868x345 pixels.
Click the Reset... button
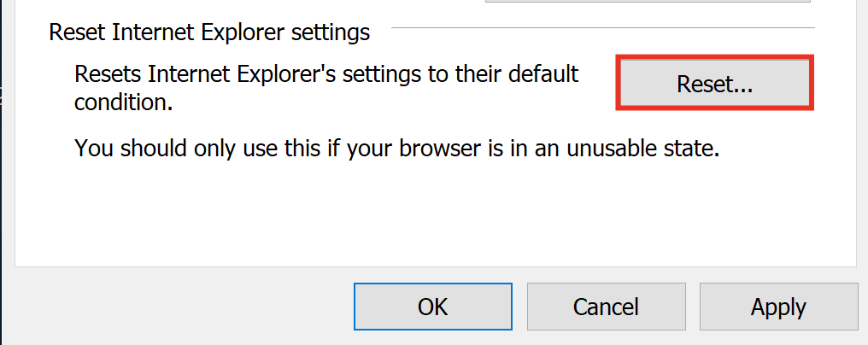pos(714,84)
